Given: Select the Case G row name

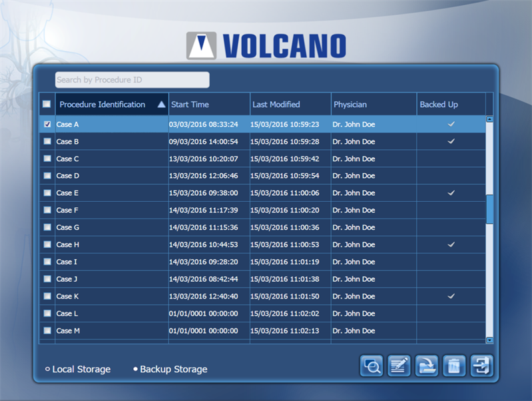Looking at the screenshot, I should tap(68, 227).
